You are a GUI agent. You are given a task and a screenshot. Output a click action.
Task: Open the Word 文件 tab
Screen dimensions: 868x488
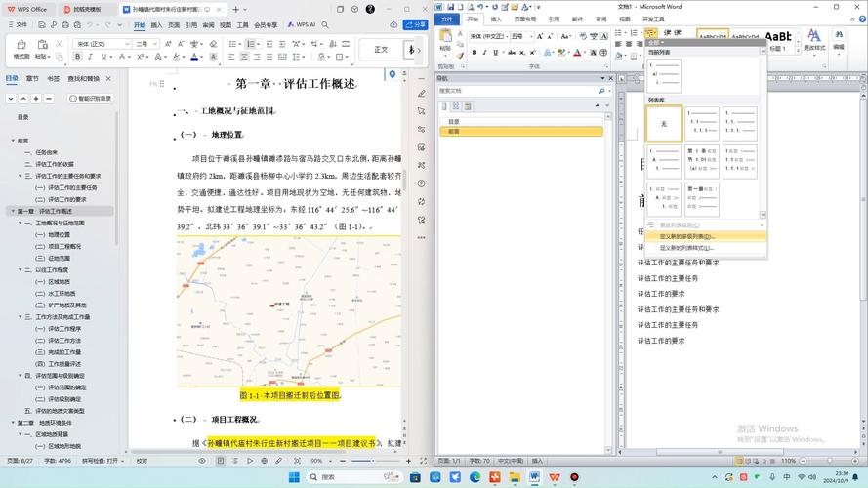tap(447, 19)
